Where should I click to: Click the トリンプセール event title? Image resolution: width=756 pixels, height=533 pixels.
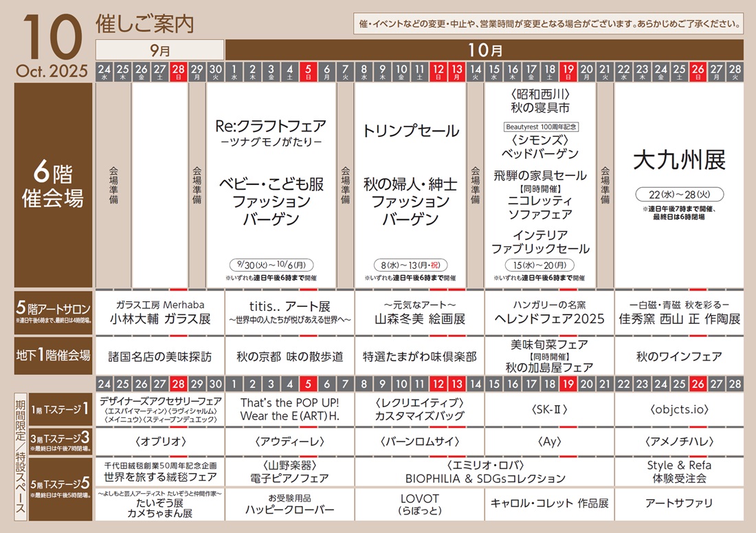(x=410, y=131)
